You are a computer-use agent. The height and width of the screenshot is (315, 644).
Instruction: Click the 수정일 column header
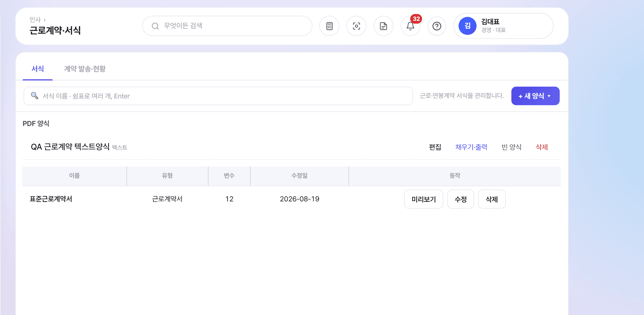[300, 176]
